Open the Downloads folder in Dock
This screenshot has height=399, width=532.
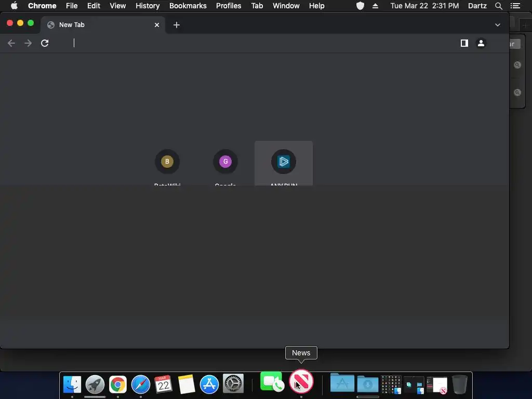tap(368, 384)
